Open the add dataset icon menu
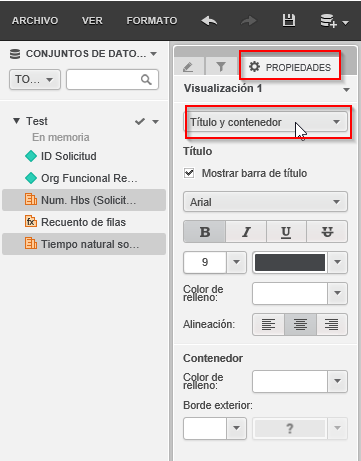The image size is (361, 461). coord(334,21)
